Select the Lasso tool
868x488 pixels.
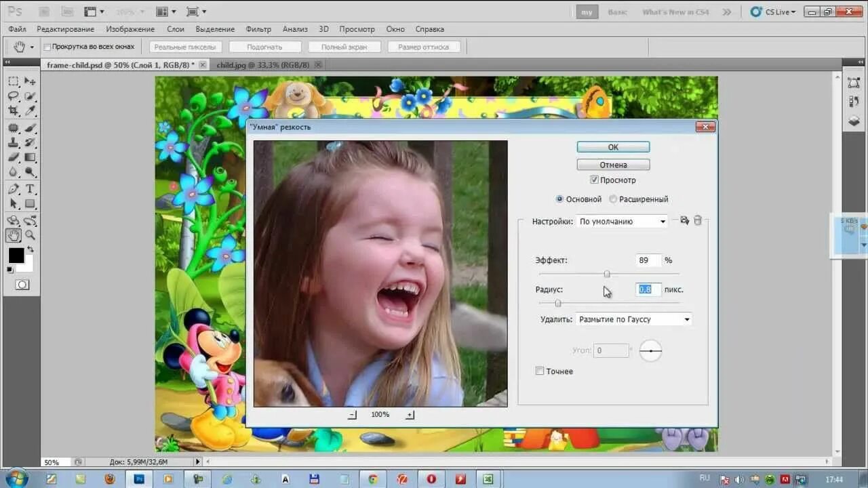pos(13,96)
